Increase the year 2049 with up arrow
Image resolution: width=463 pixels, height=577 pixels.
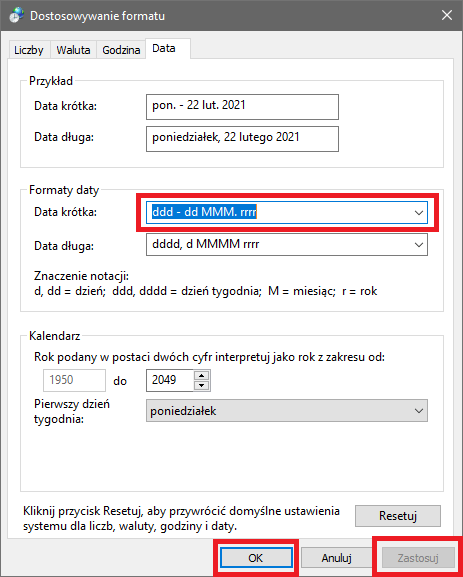(x=201, y=375)
